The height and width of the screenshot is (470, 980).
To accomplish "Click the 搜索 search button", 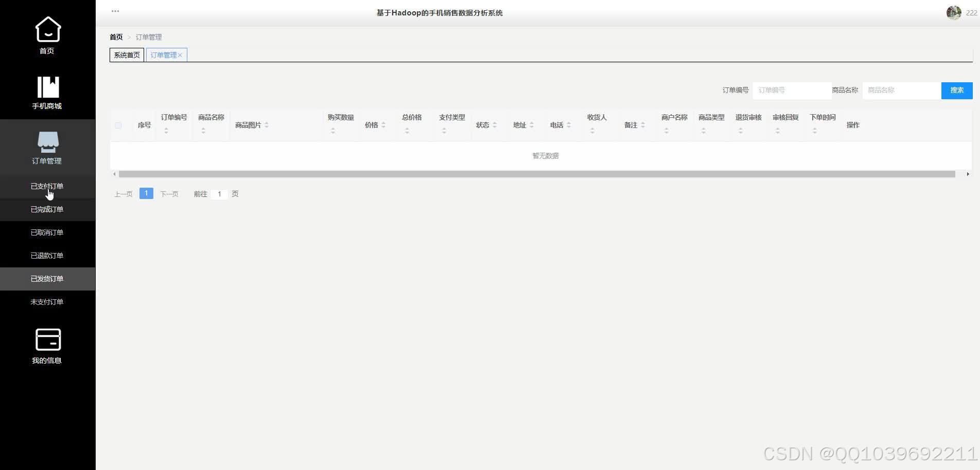I will click(x=957, y=90).
